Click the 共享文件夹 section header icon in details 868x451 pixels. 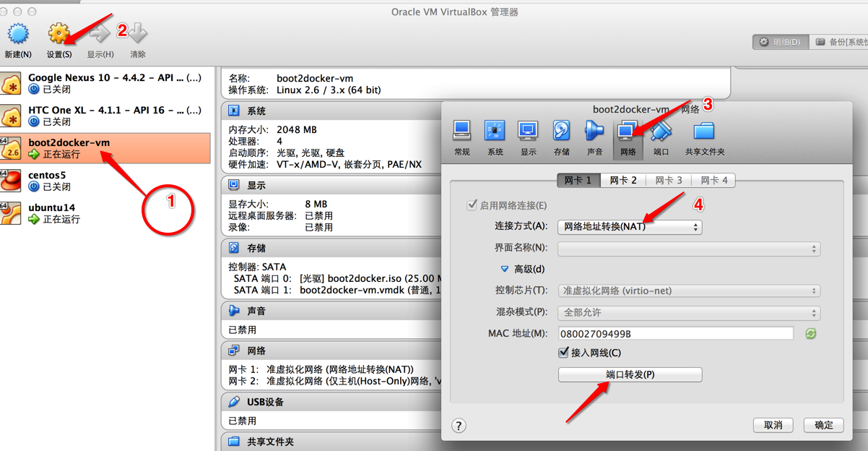pos(234,441)
